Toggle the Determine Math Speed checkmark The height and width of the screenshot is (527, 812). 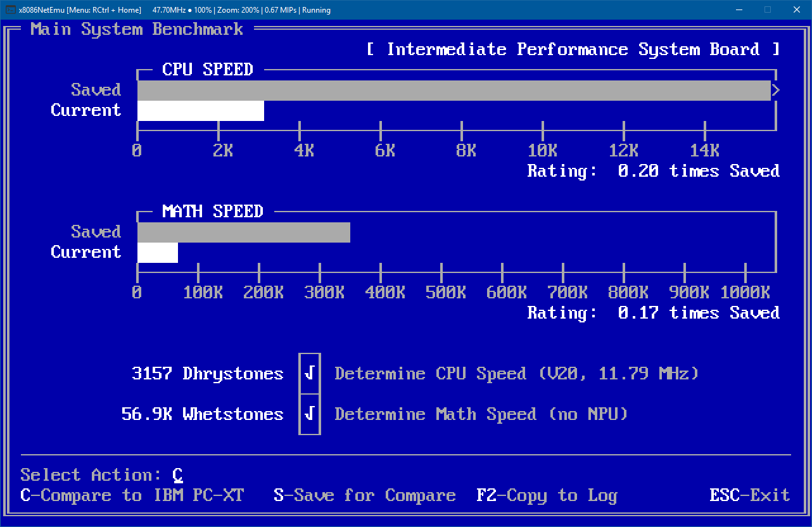coord(310,414)
